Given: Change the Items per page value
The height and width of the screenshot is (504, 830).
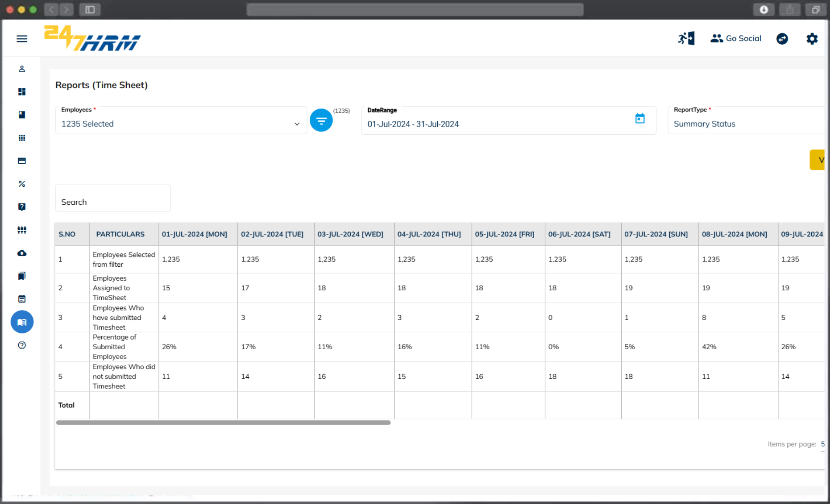Looking at the screenshot, I should pyautogui.click(x=822, y=444).
